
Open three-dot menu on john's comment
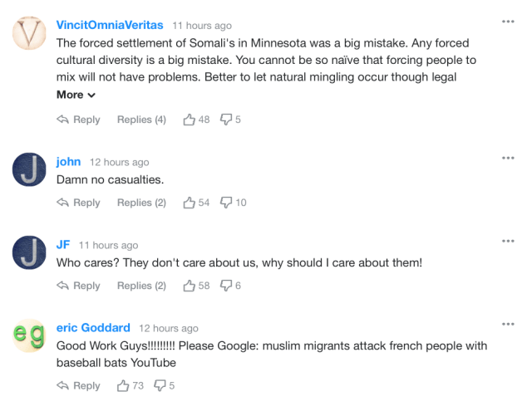coord(508,158)
